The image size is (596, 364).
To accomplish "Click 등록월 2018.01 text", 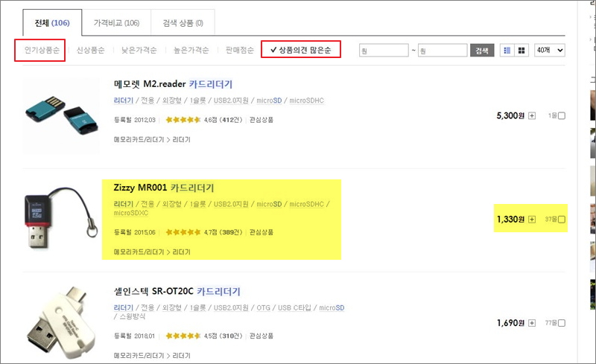I will coord(135,336).
